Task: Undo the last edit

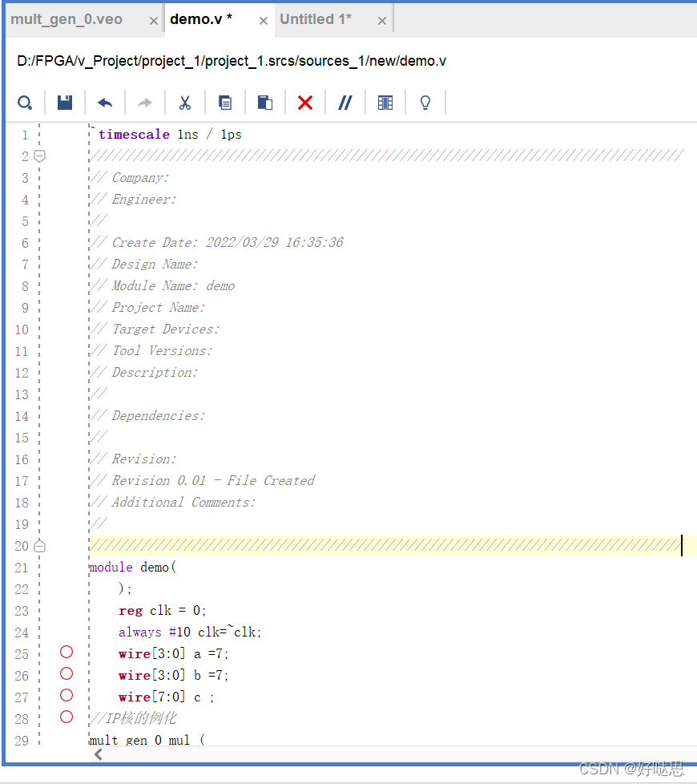Action: click(x=105, y=103)
